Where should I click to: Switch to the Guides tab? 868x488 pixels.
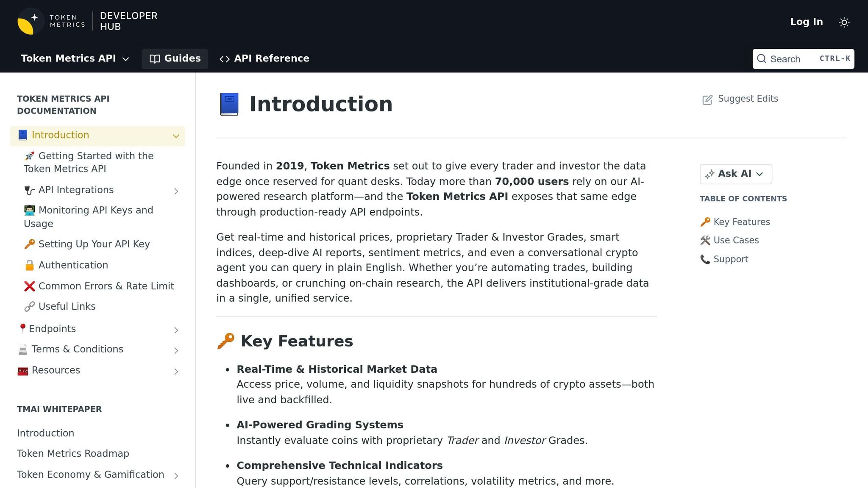point(175,58)
